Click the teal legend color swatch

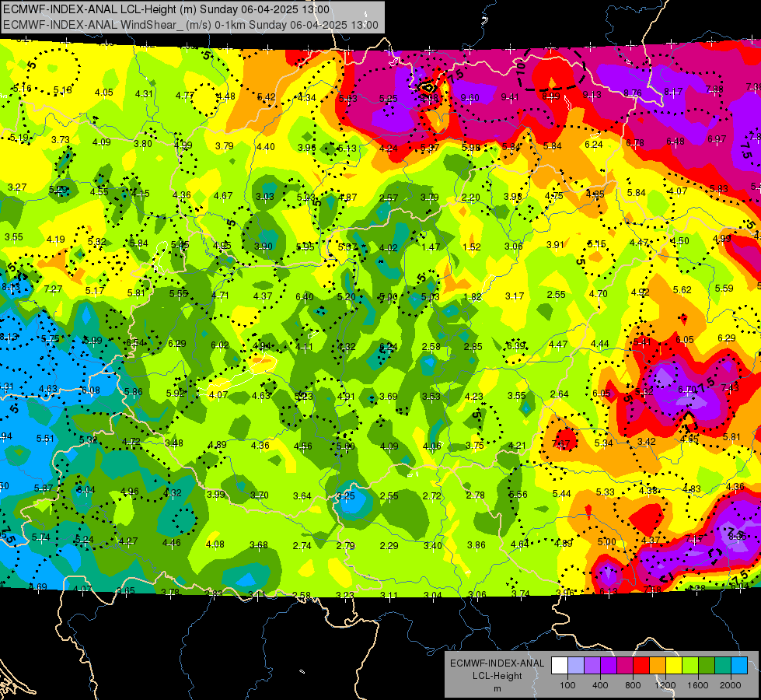pyautogui.click(x=723, y=666)
